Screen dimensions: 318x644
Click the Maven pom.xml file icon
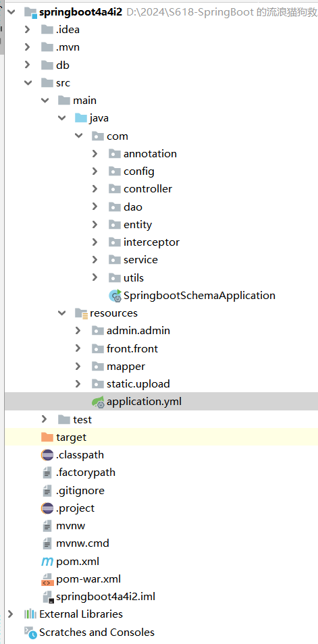coord(47,562)
